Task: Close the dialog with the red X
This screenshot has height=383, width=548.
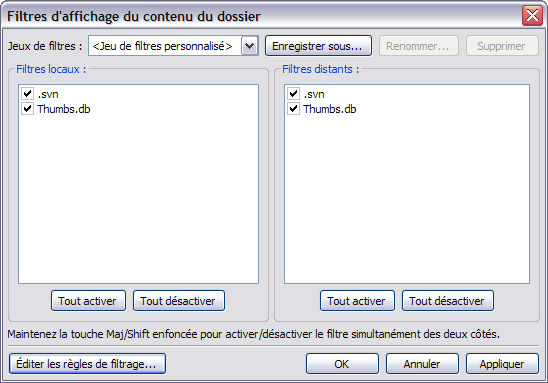Action: 532,16
